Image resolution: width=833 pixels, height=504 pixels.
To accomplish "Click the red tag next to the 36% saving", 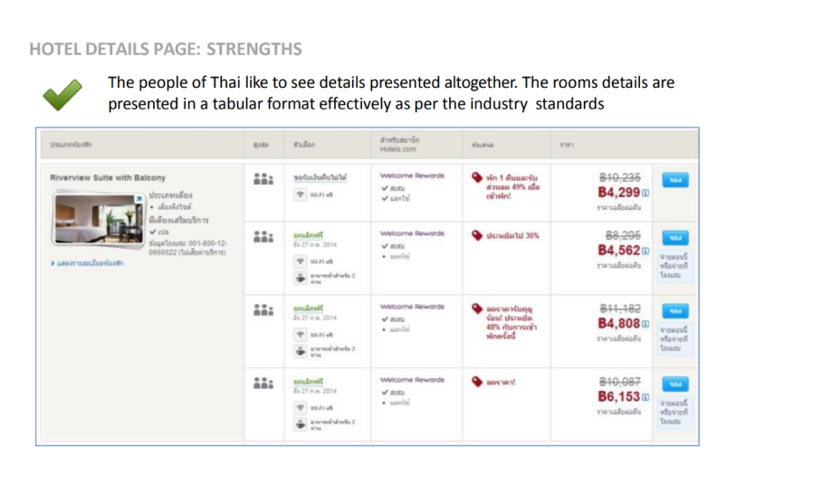I will coord(477,236).
